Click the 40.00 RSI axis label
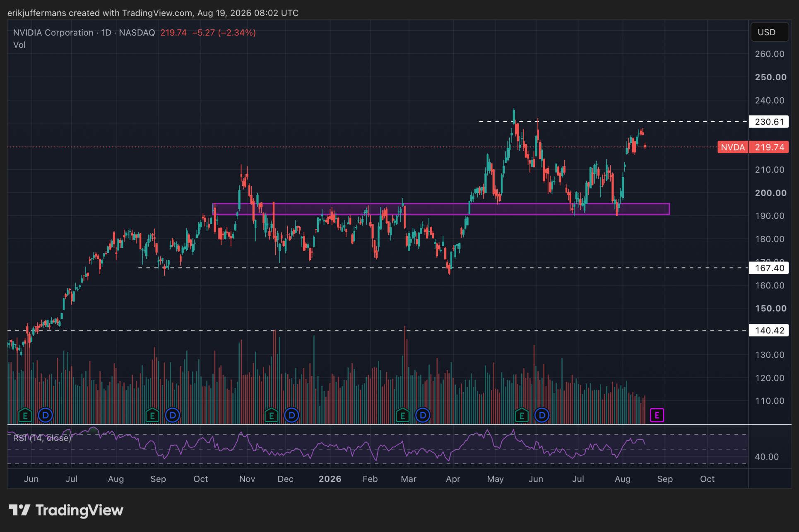The width and height of the screenshot is (799, 532). [767, 457]
